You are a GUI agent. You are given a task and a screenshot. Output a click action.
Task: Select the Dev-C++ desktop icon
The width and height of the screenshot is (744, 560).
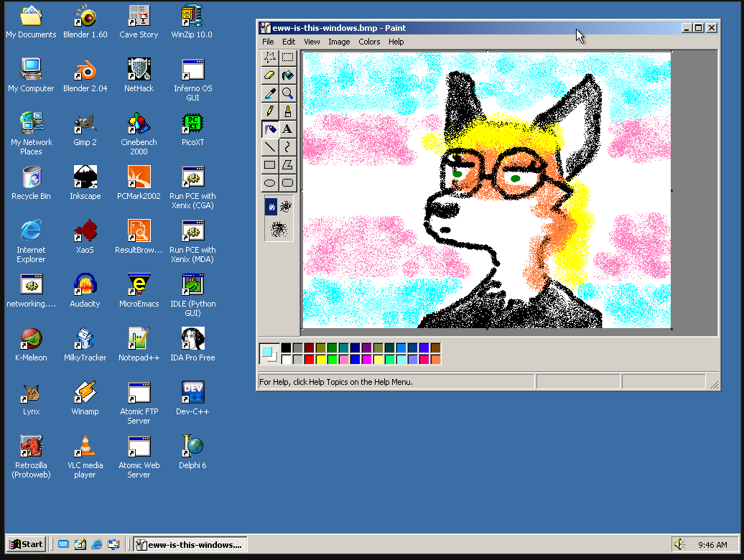(x=192, y=398)
